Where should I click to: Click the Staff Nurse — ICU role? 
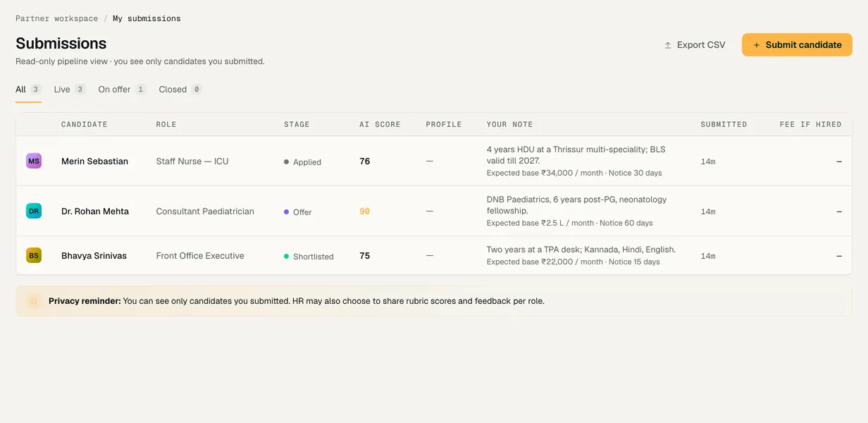pyautogui.click(x=192, y=161)
